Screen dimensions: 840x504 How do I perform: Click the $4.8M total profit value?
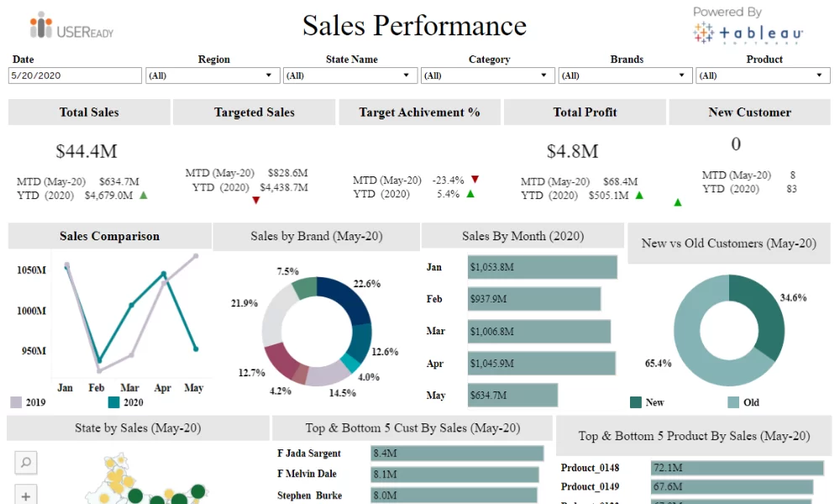tap(572, 151)
